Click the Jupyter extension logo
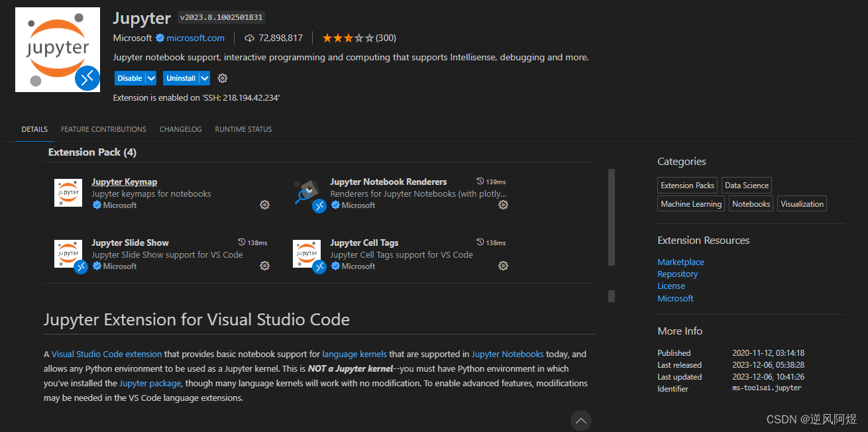 [58, 50]
